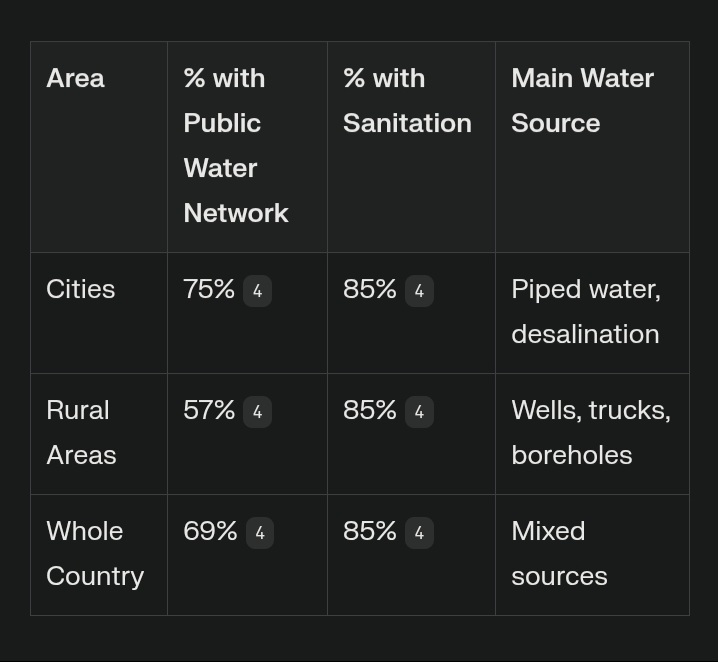718x662 pixels.
Task: Click the % with Sanitation column header
Action: pos(406,100)
